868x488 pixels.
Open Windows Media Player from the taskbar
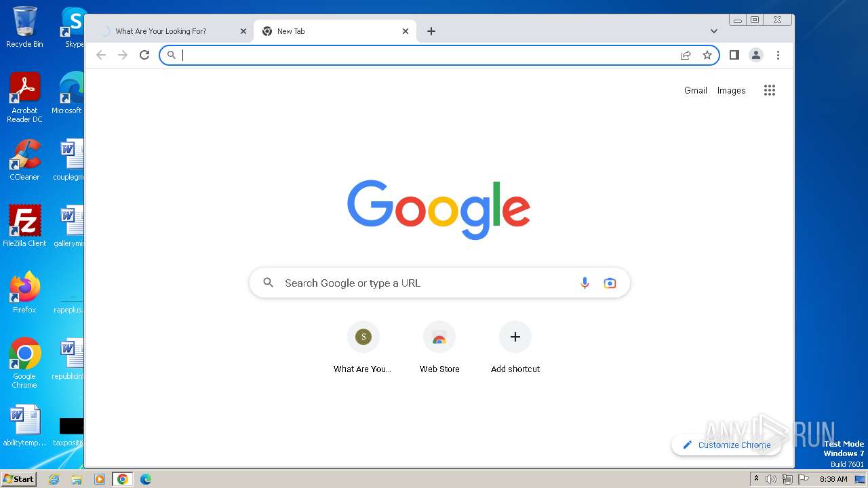pos(100,479)
